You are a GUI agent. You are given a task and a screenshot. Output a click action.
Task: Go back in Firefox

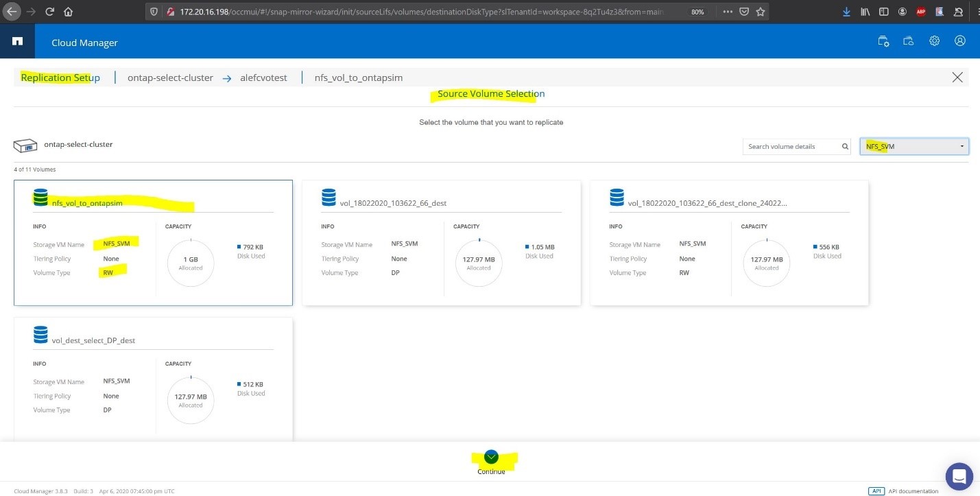12,12
